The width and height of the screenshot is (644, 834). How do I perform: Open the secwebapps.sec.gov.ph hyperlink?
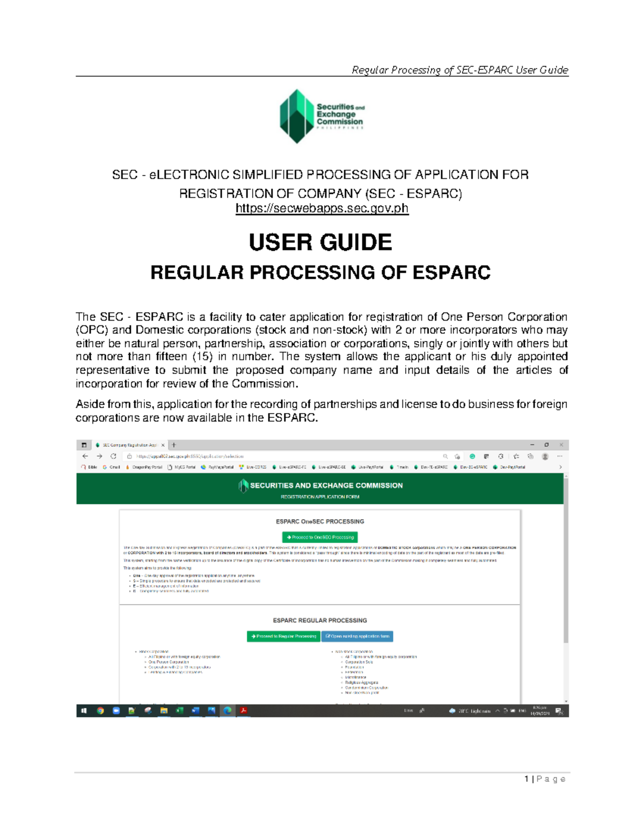point(322,208)
